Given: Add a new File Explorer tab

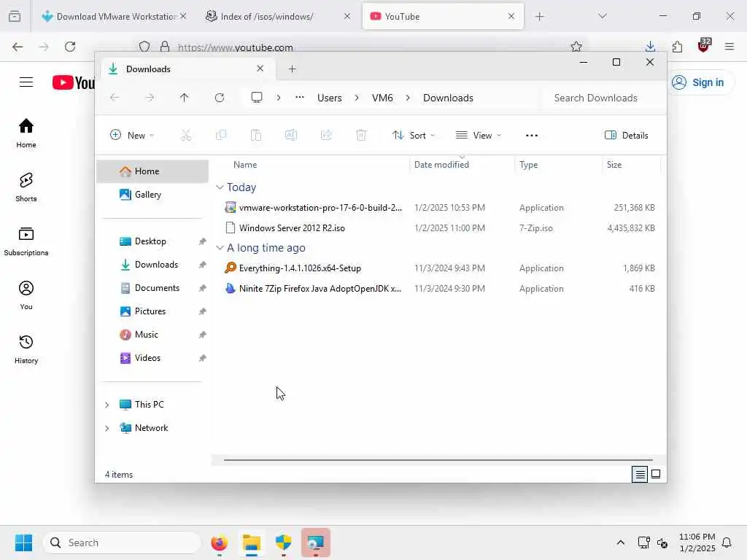Looking at the screenshot, I should pyautogui.click(x=293, y=69).
